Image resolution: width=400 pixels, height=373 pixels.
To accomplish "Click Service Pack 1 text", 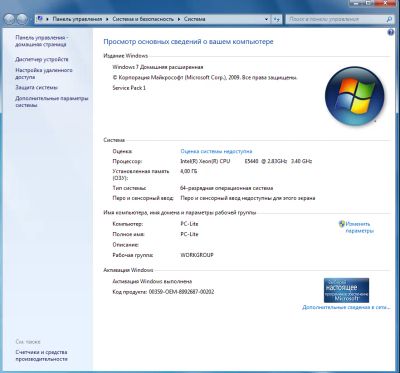I will tap(129, 88).
